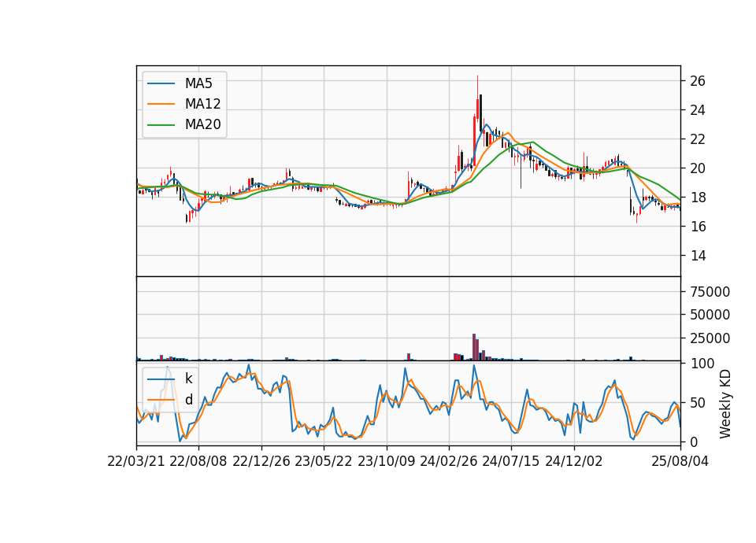
Task: Click the MA20 legend label
Action: pyautogui.click(x=202, y=125)
